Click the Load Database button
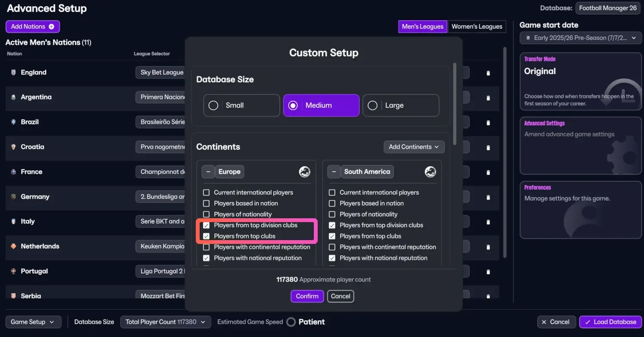Image resolution: width=644 pixels, height=337 pixels. pos(611,322)
